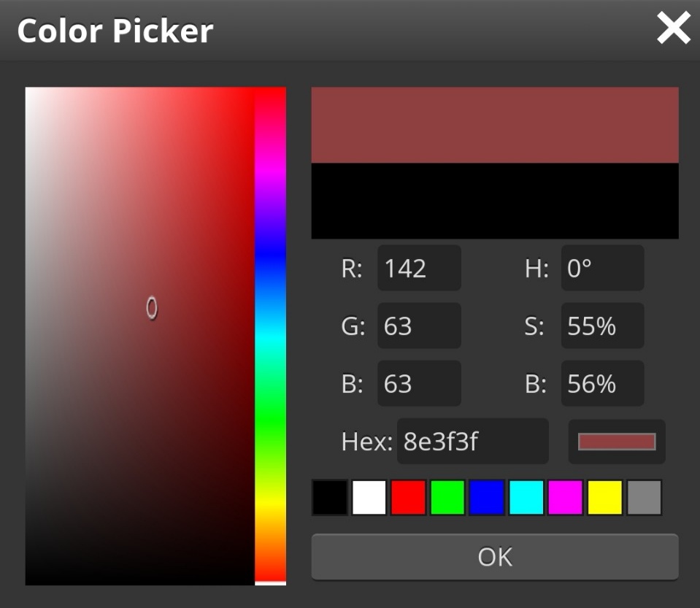The image size is (700, 608).
Task: Select the red preset color swatch
Action: [408, 496]
